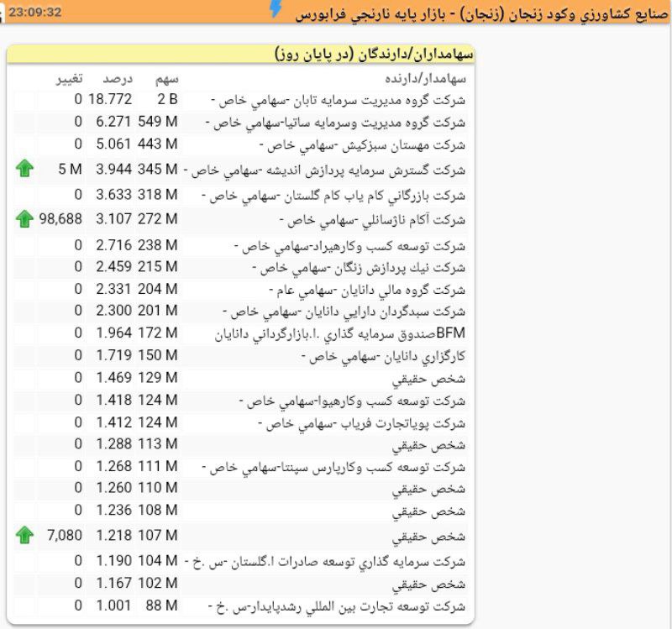Click the درصد column header
Viewport: 672px width, 629px height.
pos(118,79)
